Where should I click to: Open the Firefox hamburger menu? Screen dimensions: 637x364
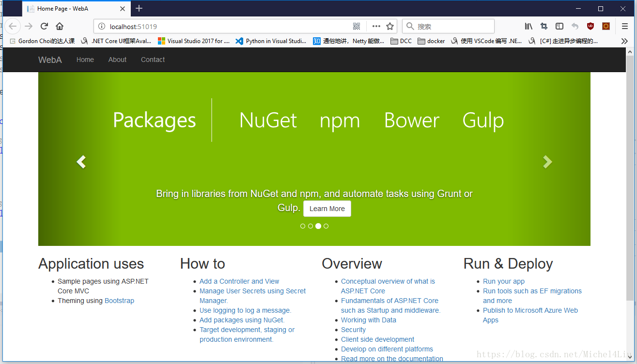click(625, 26)
